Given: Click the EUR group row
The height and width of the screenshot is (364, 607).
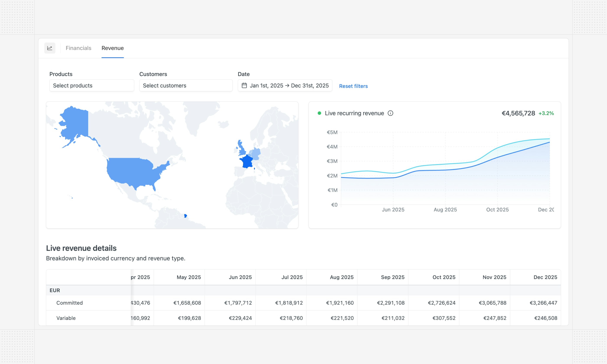Looking at the screenshot, I should click(55, 290).
